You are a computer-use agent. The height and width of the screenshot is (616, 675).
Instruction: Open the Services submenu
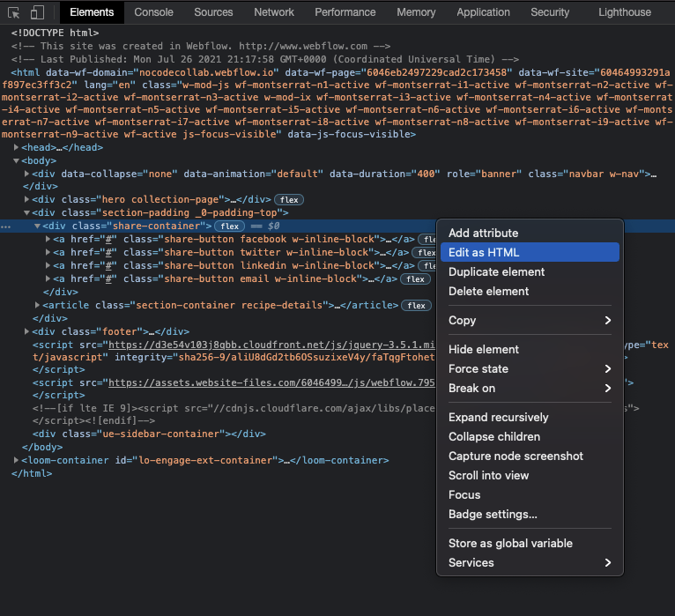point(530,562)
